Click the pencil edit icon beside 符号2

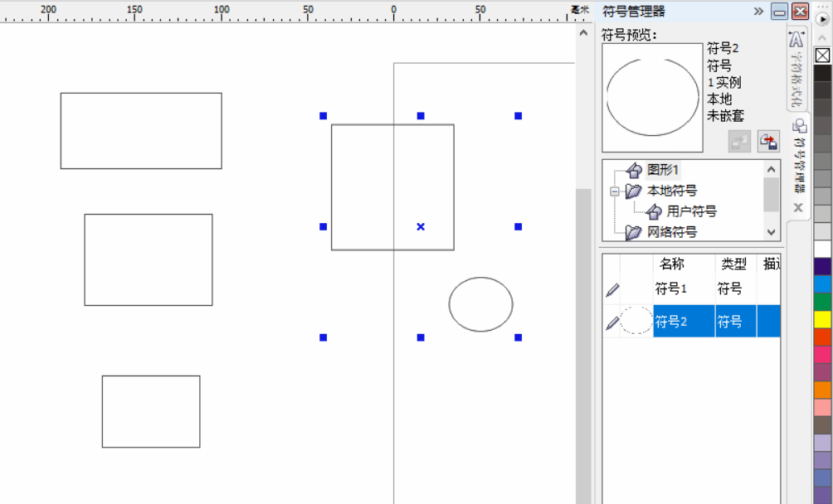click(612, 322)
